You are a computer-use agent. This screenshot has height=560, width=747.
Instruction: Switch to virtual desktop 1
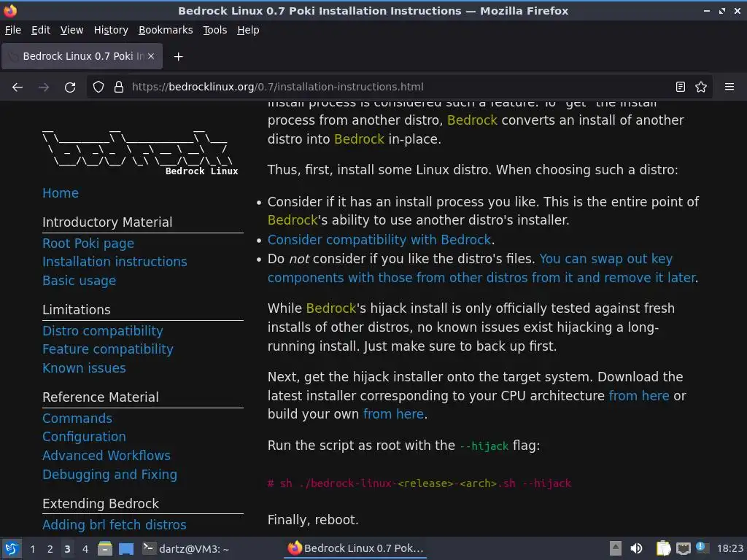pos(32,549)
